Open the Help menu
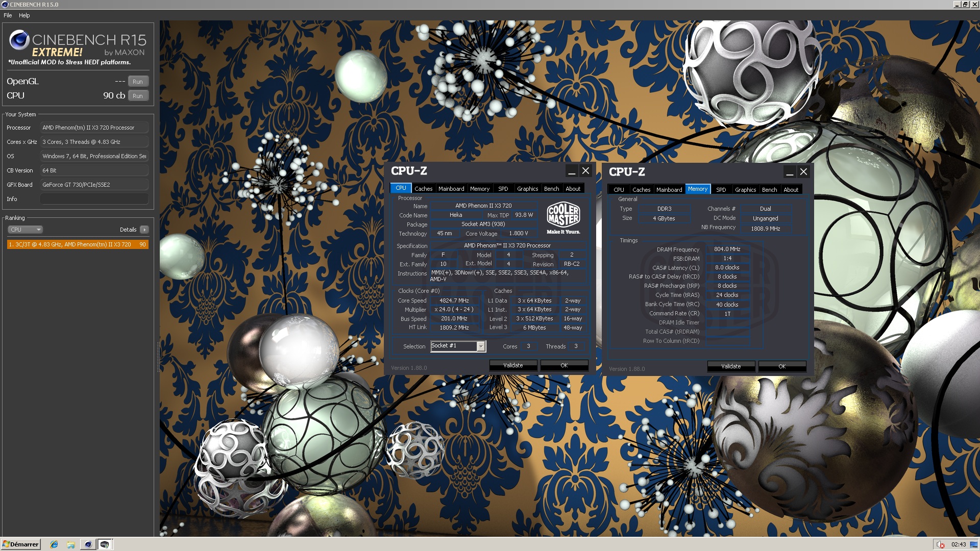This screenshot has width=980, height=551. click(x=24, y=15)
